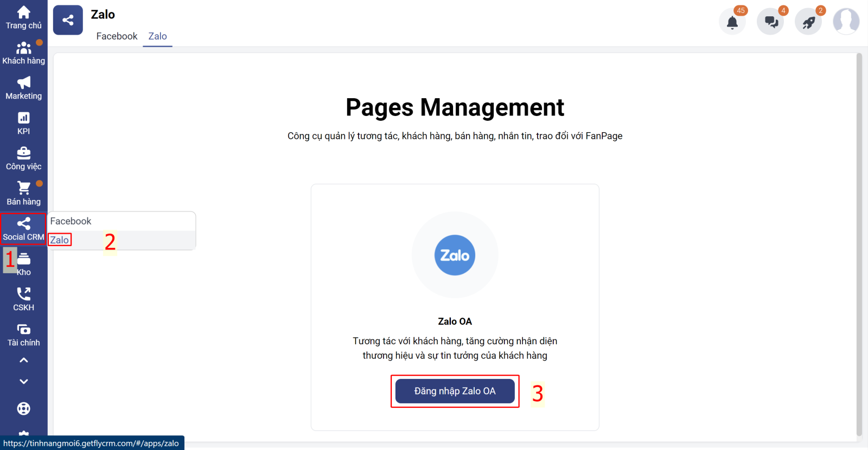Click the round Zalo logo
Image resolution: width=868 pixels, height=450 pixels.
point(455,255)
